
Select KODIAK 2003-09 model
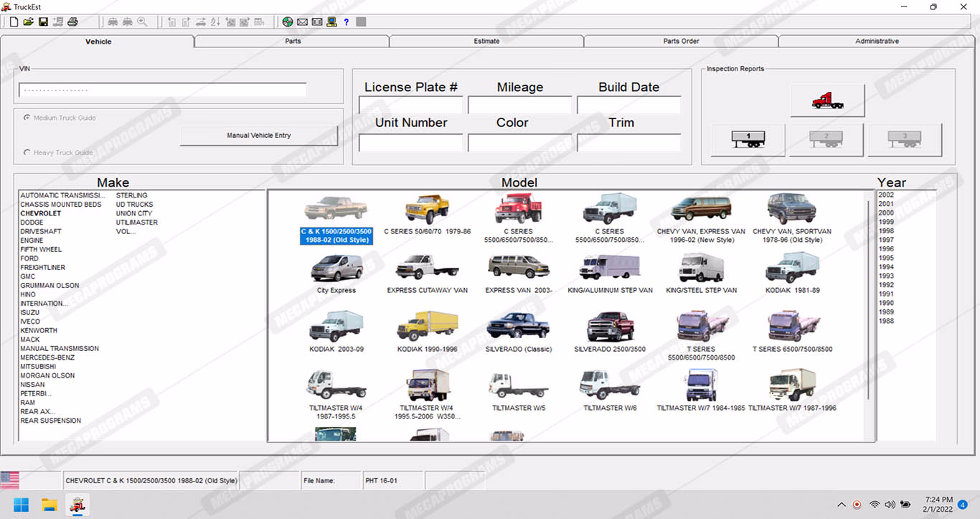coord(336,333)
